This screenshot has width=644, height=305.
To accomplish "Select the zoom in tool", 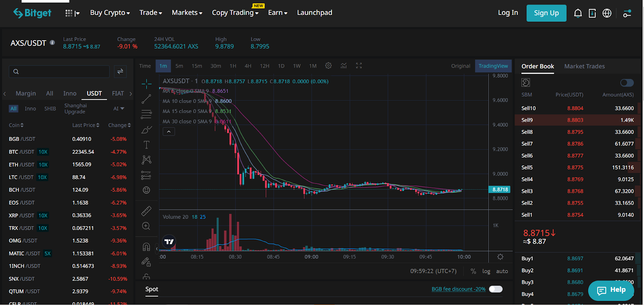I will (x=147, y=226).
